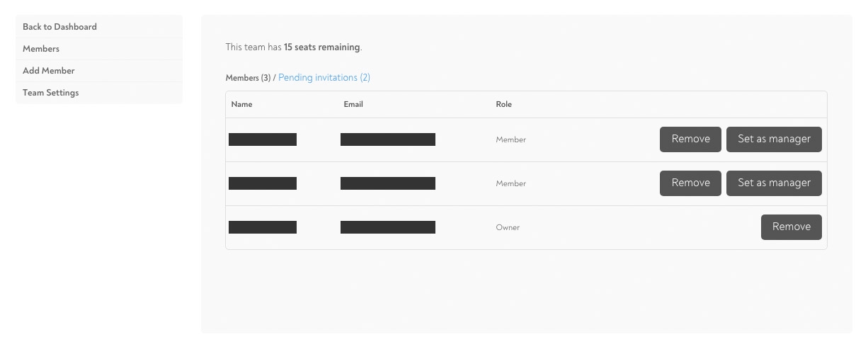The image size is (868, 349).
Task: Remove the second listed member
Action: (690, 183)
